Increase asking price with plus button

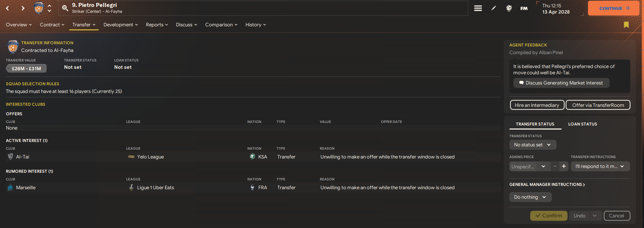pos(564,166)
